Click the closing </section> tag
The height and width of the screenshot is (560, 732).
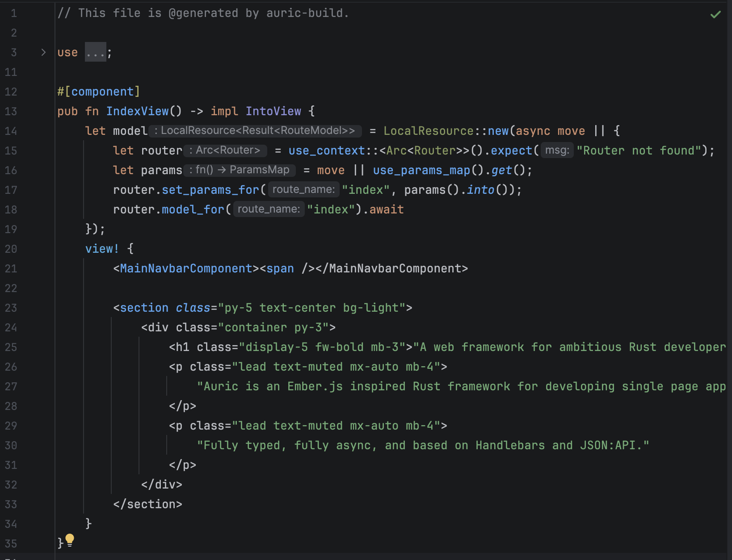pos(148,504)
